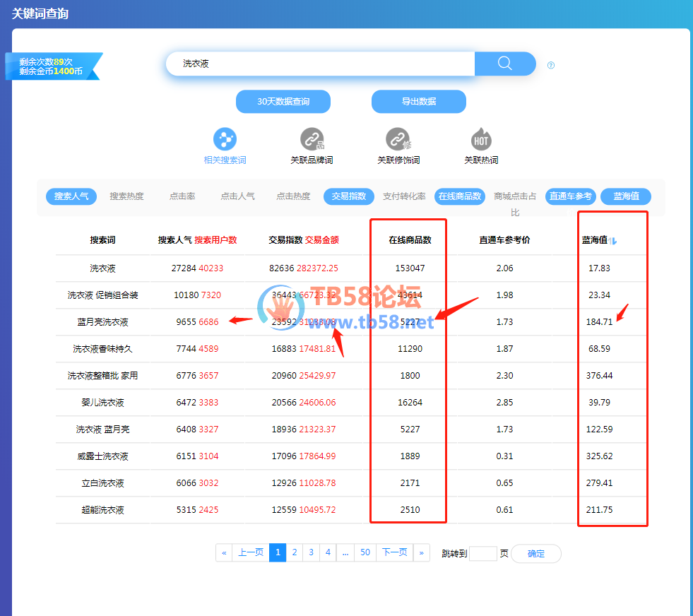Click the magnifier search icon button
The width and height of the screenshot is (693, 616).
tap(504, 64)
